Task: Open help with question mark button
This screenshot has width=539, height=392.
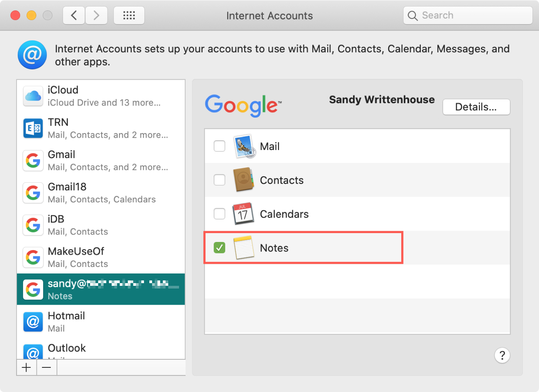Action: [502, 355]
